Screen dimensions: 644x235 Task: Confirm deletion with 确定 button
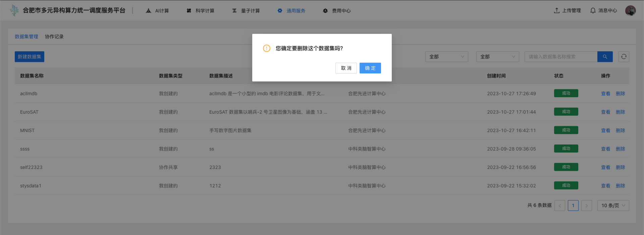370,68
